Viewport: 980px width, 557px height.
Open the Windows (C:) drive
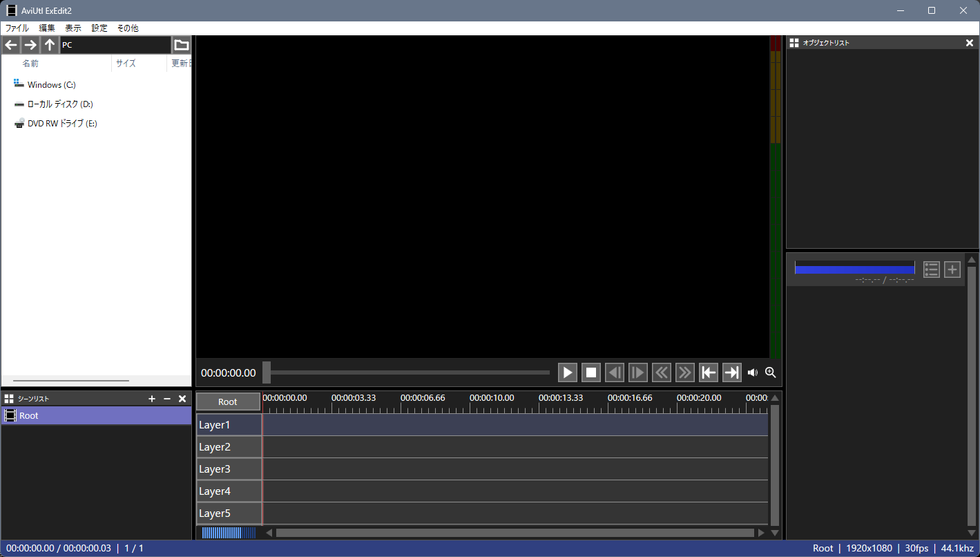point(51,85)
